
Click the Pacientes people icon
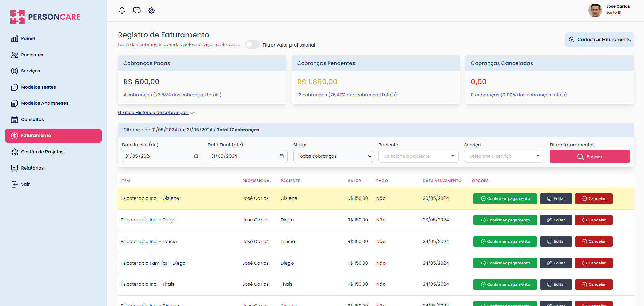tap(14, 55)
